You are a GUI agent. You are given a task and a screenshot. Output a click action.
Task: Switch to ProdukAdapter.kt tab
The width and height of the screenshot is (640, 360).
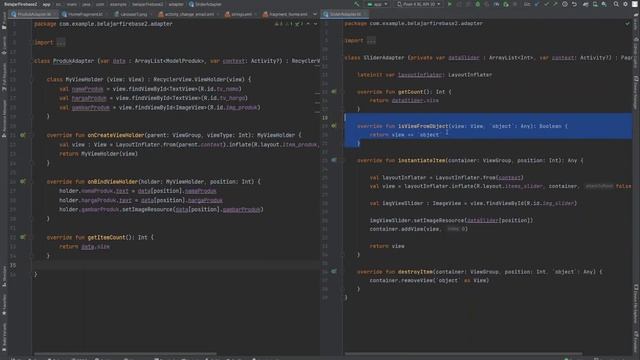click(34, 14)
